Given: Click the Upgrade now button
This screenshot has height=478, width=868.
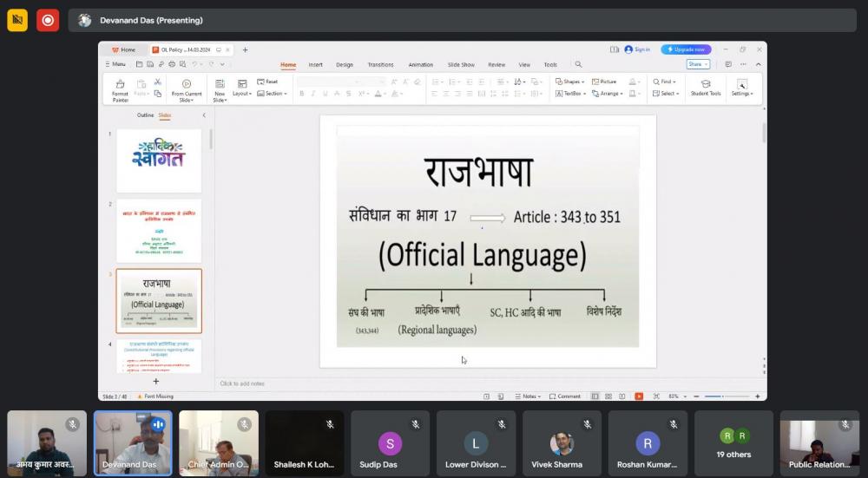Looking at the screenshot, I should coord(686,49).
